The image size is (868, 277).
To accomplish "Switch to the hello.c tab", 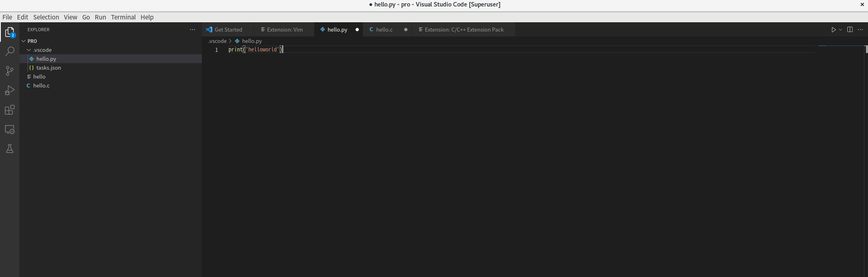I will pyautogui.click(x=387, y=30).
